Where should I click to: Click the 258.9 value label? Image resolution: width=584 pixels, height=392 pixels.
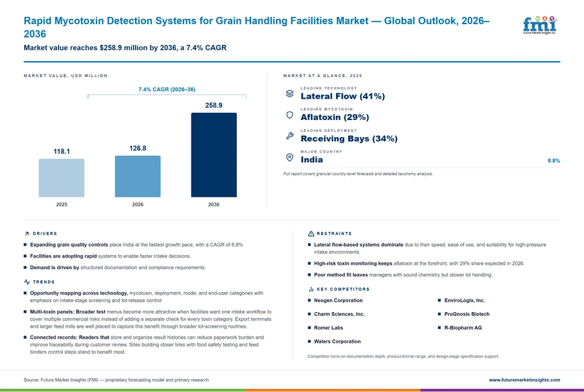(213, 105)
